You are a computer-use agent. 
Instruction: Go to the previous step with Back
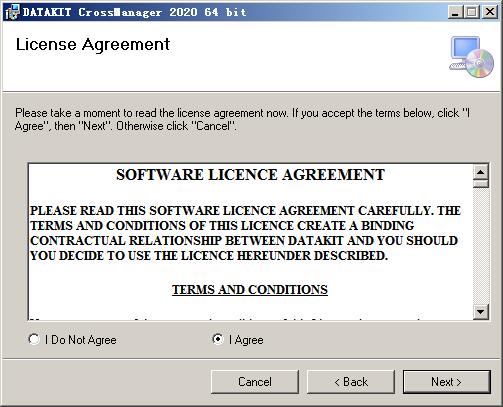[x=351, y=382]
